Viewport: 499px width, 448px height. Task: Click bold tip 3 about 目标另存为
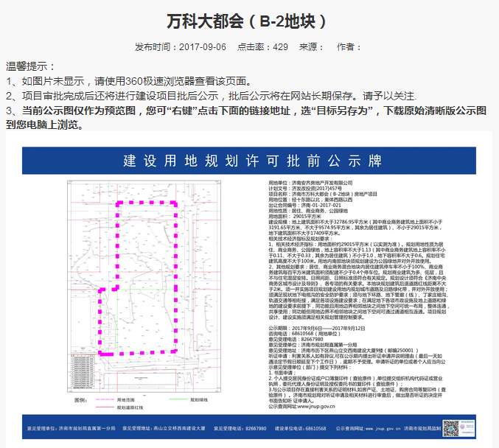(246, 117)
